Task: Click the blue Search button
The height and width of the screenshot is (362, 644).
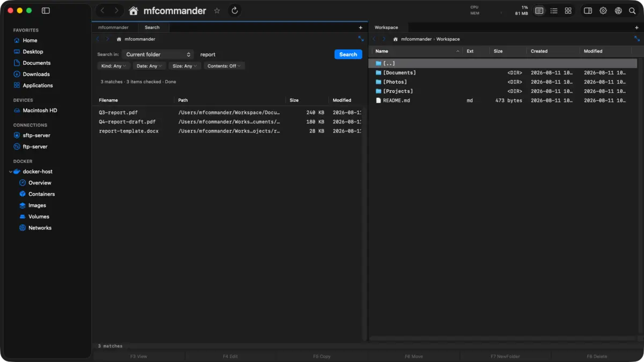Action: tap(348, 54)
